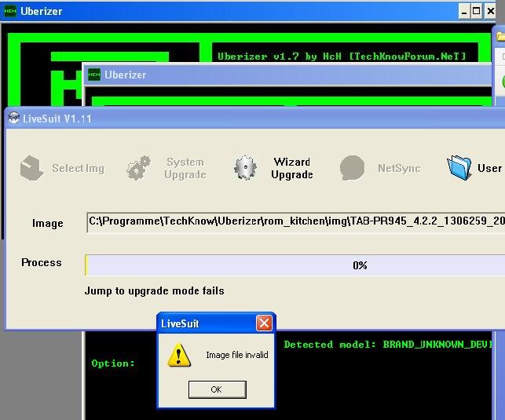Screen dimensions: 505x420
Task: Select the Wizard Upgrade label
Action: tap(292, 168)
